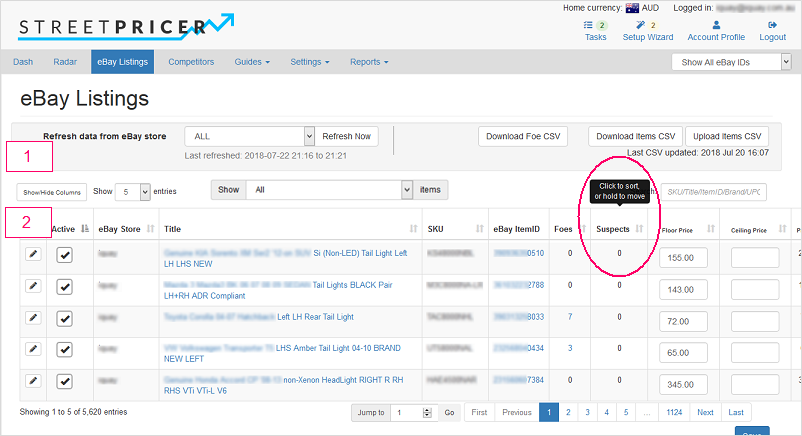Screen dimensions: 802x436
Task: Open the Tasks icon in header
Action: coord(595,25)
